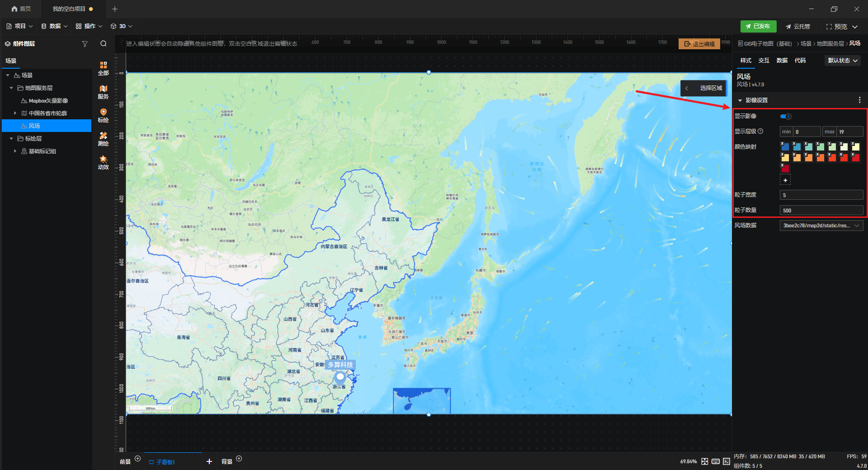The width and height of the screenshot is (868, 470).
Task: Select the 动效 category icon
Action: click(x=104, y=162)
